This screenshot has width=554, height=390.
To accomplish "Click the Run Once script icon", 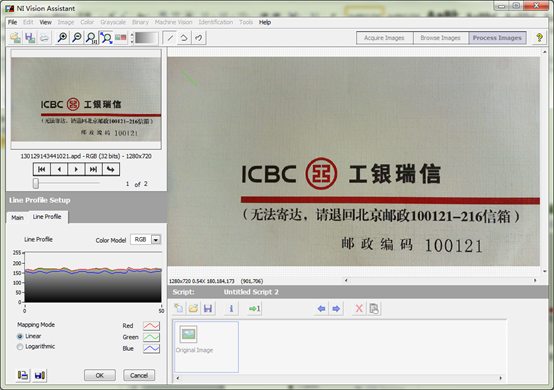I will pos(254,308).
